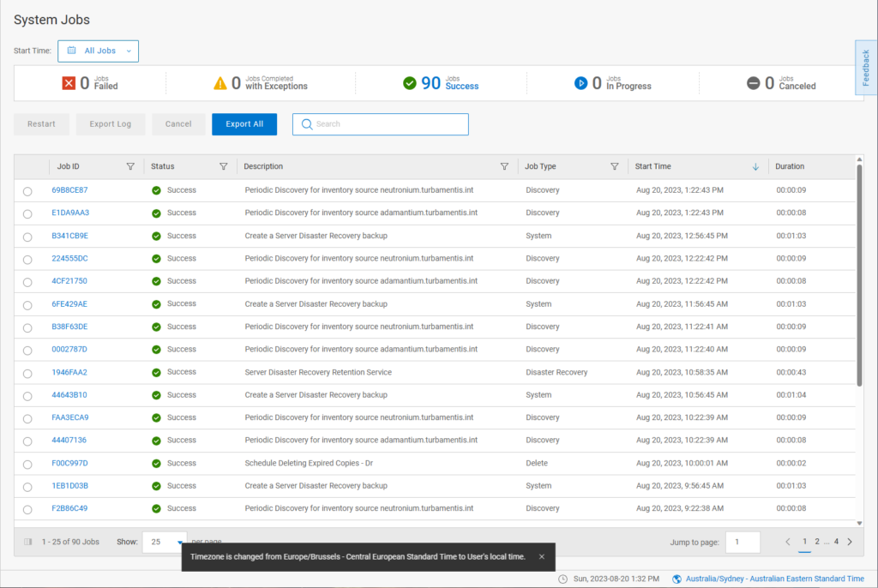Image resolution: width=878 pixels, height=588 pixels.
Task: Open the filter funnel on the Status column
Action: [224, 165]
